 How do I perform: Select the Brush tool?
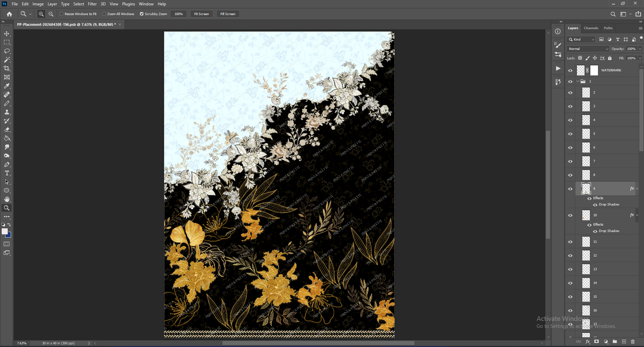7,103
